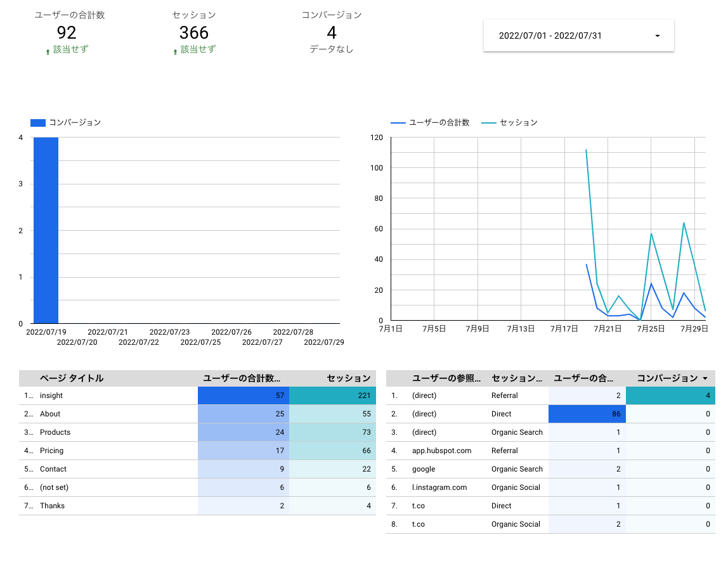
Task: Select the Contact page title row
Action: coord(197,469)
